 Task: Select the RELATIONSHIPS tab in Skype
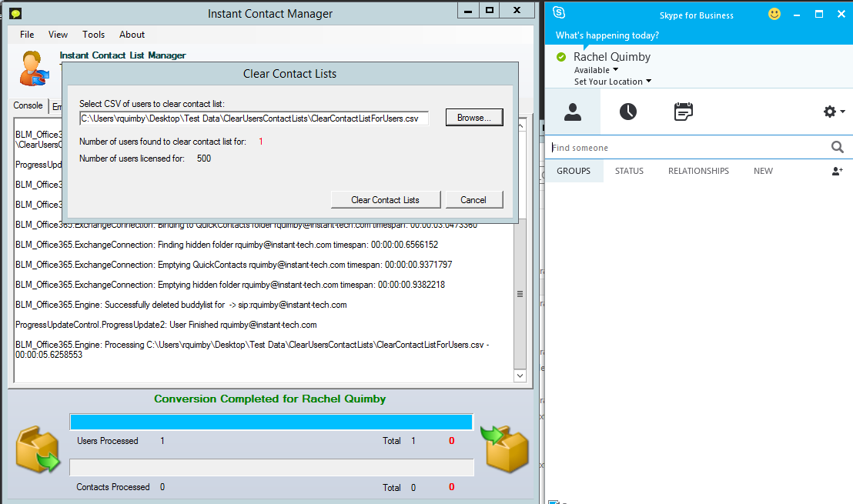coord(698,171)
